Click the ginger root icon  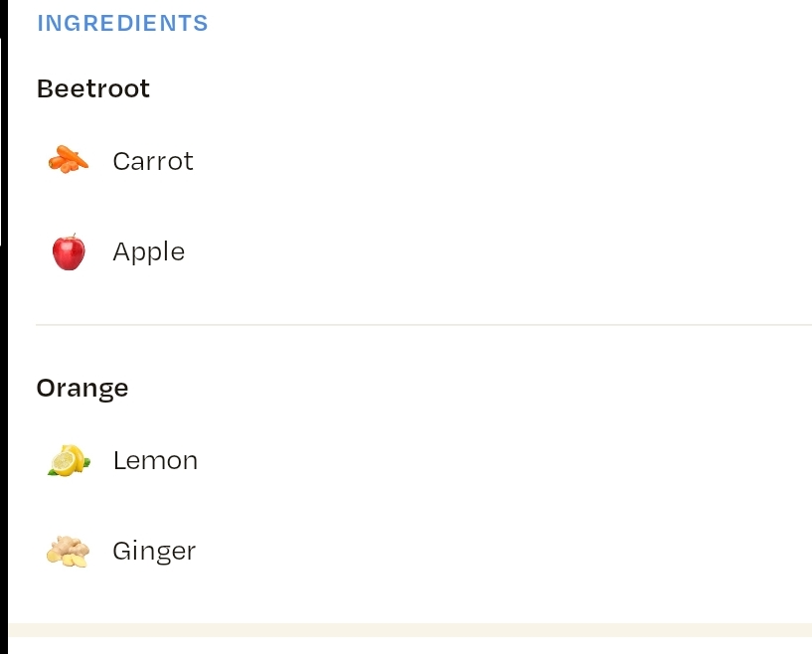[69, 551]
